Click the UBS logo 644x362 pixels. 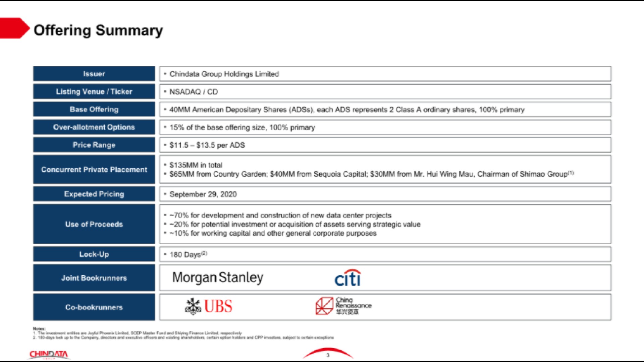coord(209,306)
